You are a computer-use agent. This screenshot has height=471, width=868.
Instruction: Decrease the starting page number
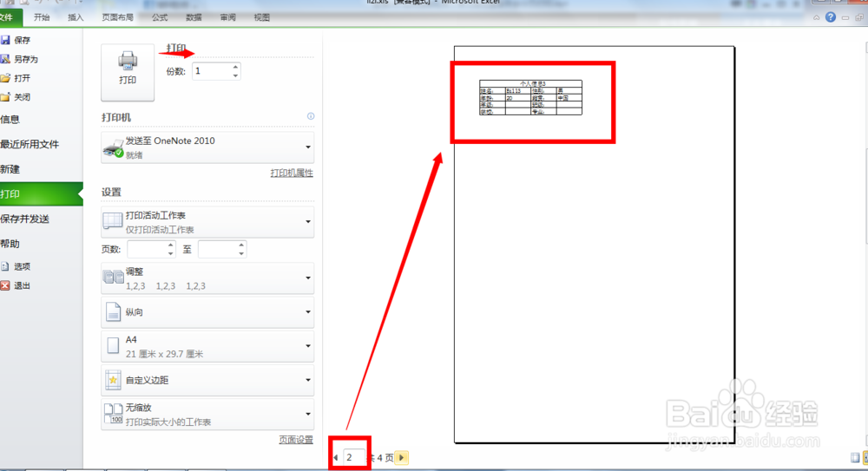click(170, 253)
